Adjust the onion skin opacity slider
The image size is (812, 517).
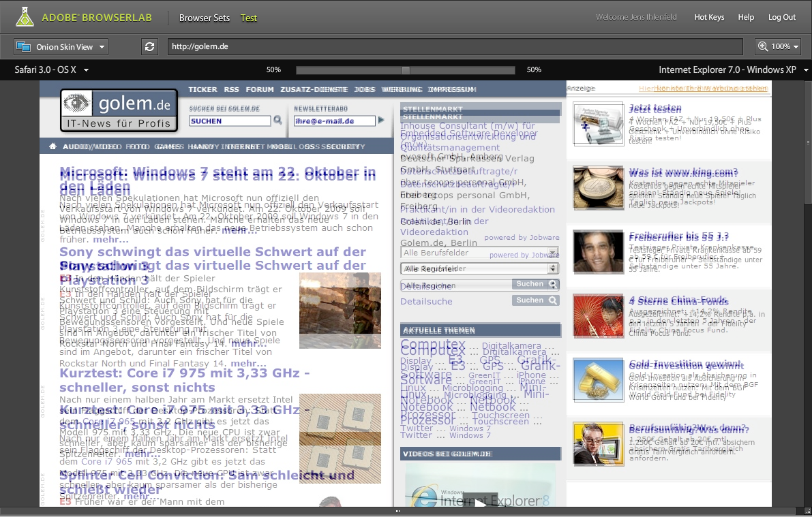(406, 70)
